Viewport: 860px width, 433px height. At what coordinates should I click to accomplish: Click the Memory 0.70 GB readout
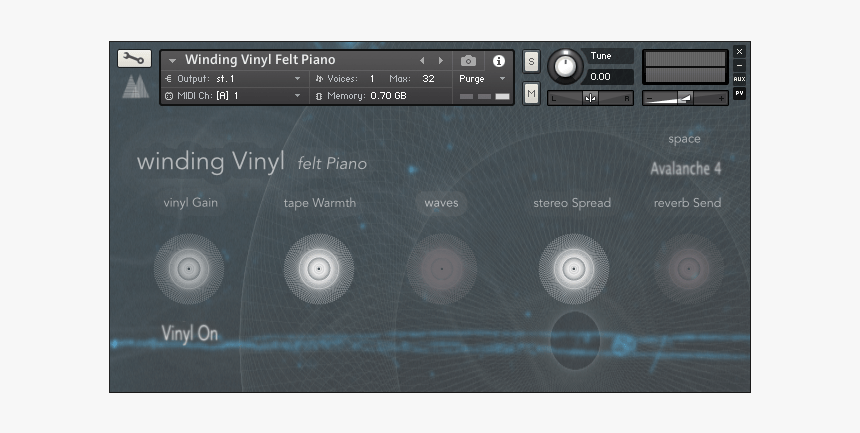pyautogui.click(x=388, y=96)
